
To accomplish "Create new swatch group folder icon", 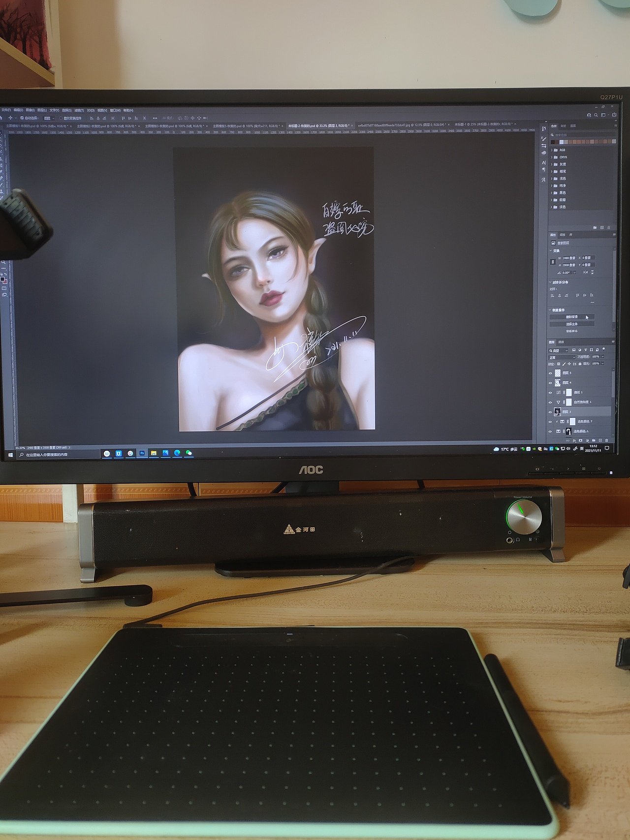I will [x=595, y=227].
